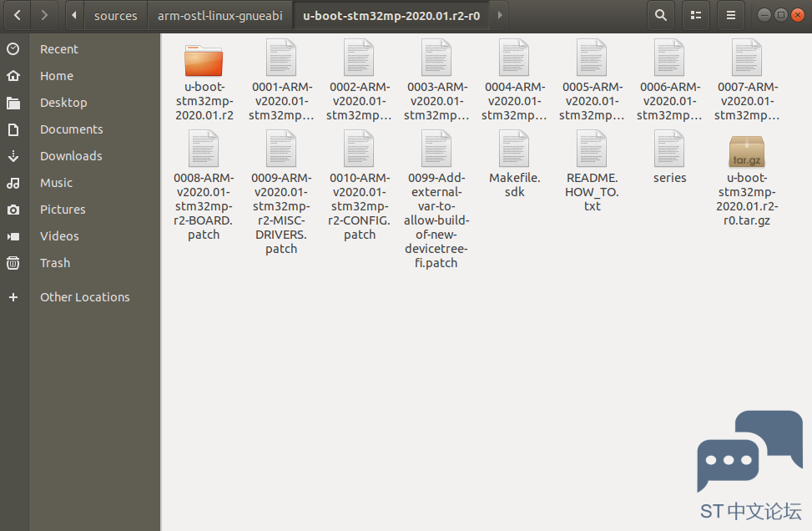Click the 'u-boot-stm32mp-2020.01.r2-r0.tar.gz' name label
The height and width of the screenshot is (531, 812).
(747, 199)
